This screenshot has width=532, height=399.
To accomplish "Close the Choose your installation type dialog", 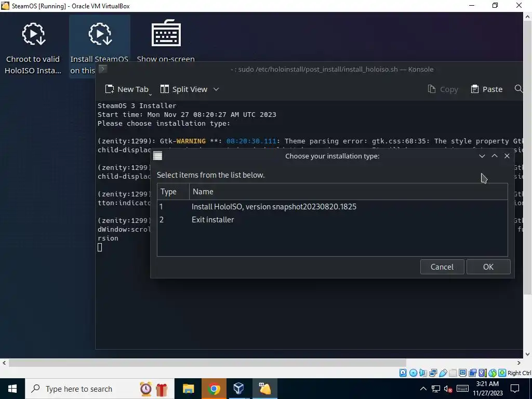I will coord(507,156).
